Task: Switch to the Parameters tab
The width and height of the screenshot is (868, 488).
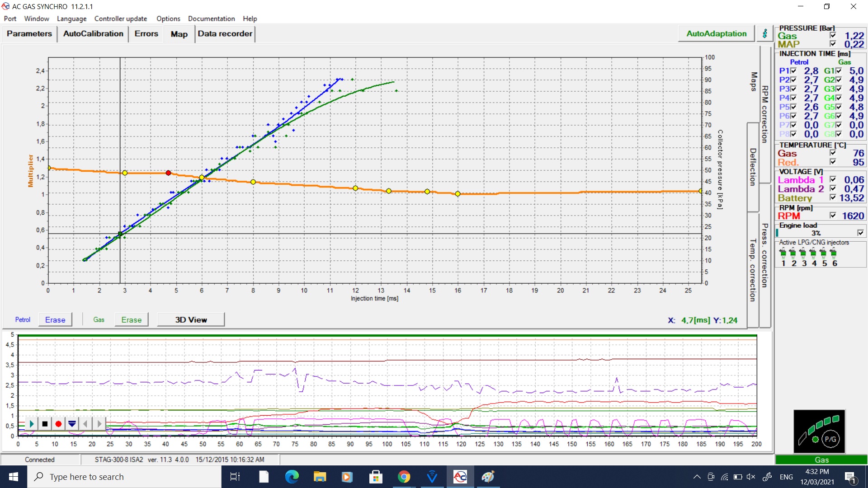Action: click(x=29, y=34)
